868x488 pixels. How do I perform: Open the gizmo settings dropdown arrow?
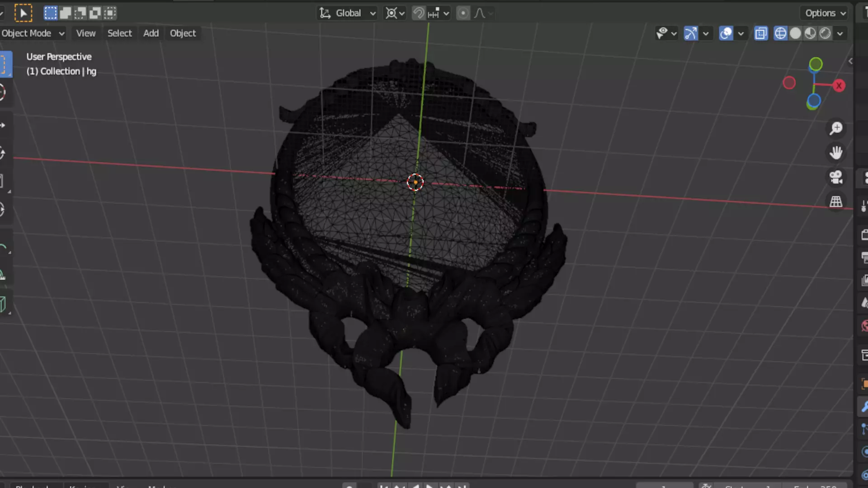click(705, 33)
